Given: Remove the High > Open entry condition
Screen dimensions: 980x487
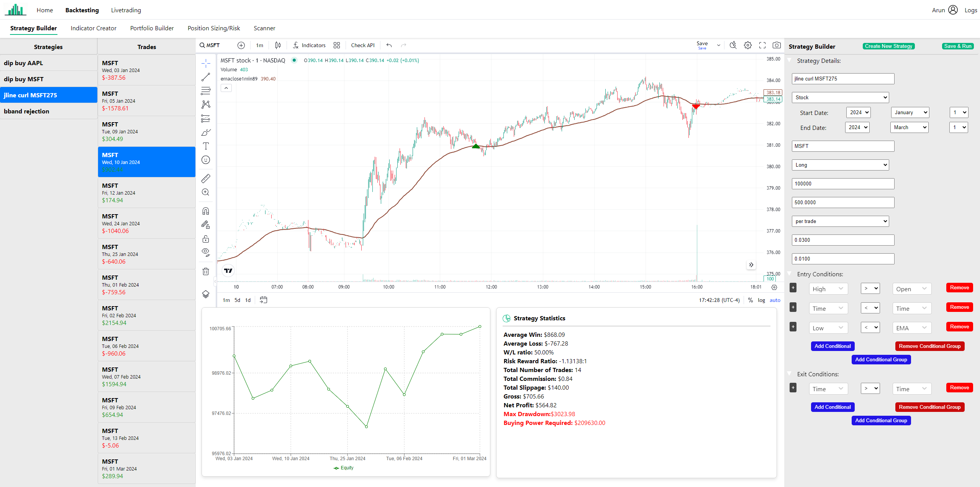Looking at the screenshot, I should tap(959, 287).
